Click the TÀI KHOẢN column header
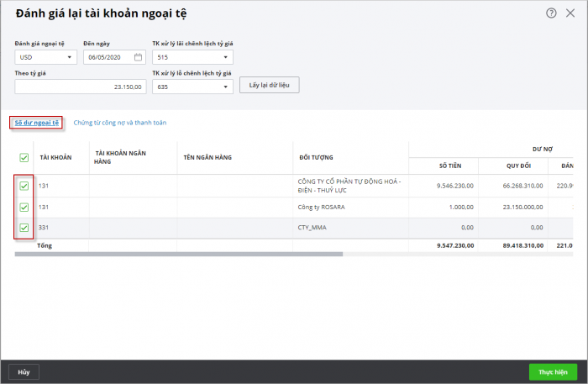The image size is (588, 384). (56, 157)
